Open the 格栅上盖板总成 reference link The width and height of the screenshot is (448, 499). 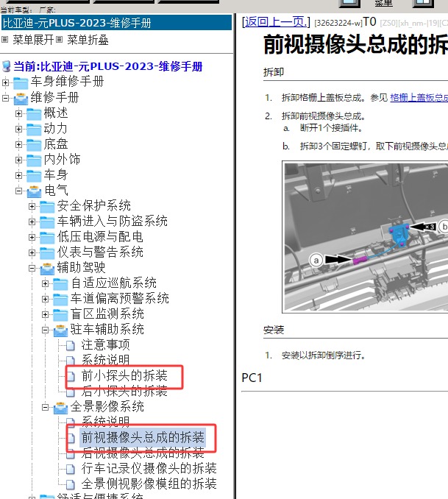point(419,98)
